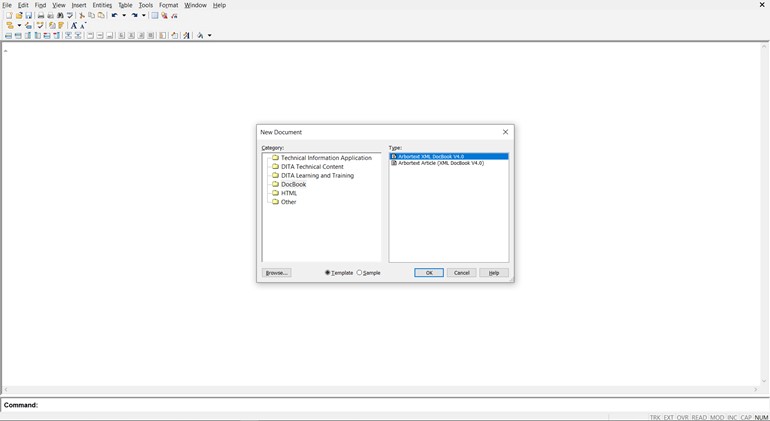
Task: Click the checkmark icon in second toolbar row
Action: pyautogui.click(x=40, y=25)
